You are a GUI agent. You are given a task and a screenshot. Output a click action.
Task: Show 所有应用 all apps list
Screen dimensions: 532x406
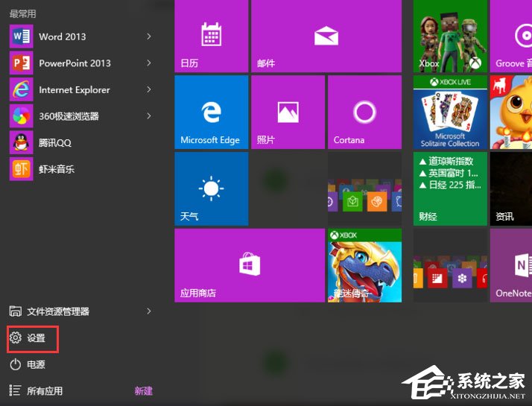pyautogui.click(x=45, y=391)
